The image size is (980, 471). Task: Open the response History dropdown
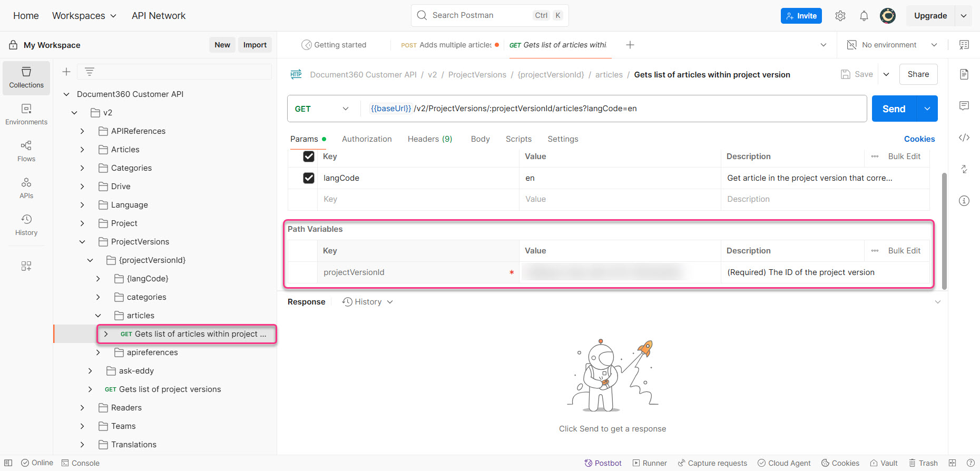click(368, 302)
